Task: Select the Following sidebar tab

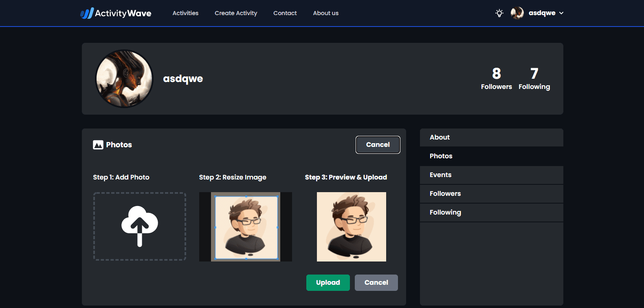Action: click(492, 213)
